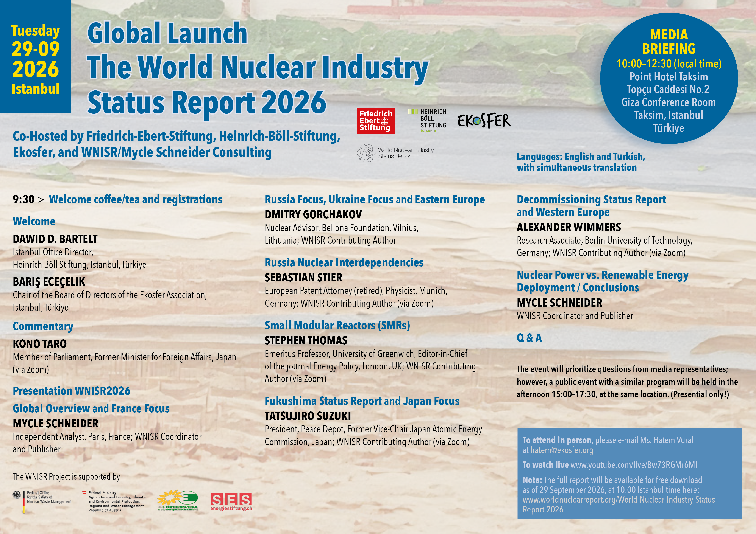Click the '10:00–12:30 (local time)' text

pyautogui.click(x=669, y=64)
